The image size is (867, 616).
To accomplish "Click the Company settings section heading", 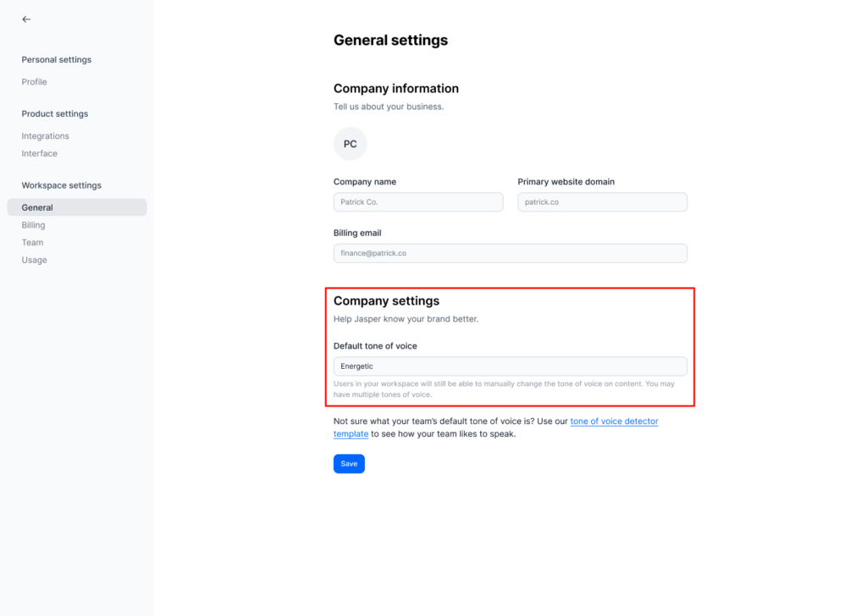I will [386, 301].
